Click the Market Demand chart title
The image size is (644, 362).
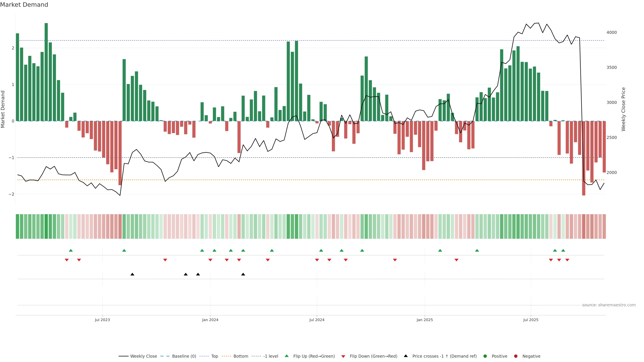[24, 5]
